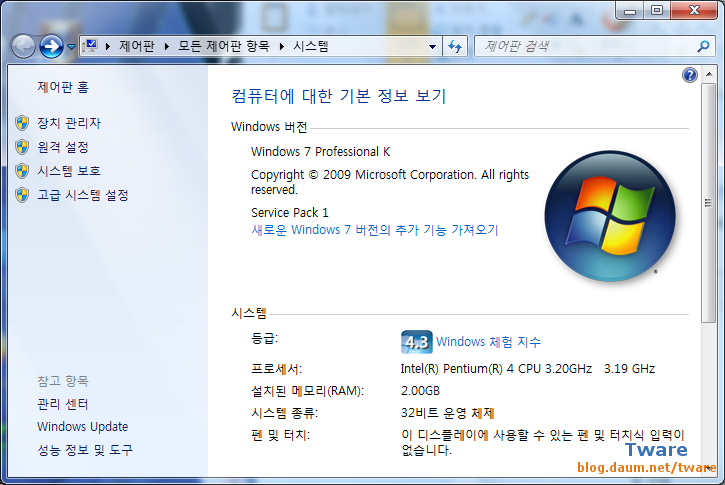Maximize the System window
The height and width of the screenshot is (485, 725).
(657, 10)
